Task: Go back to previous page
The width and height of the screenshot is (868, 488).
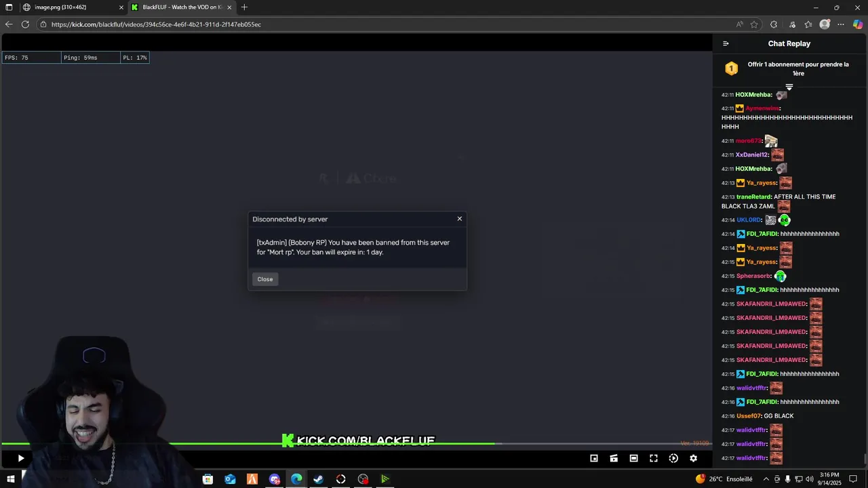Action: point(9,24)
